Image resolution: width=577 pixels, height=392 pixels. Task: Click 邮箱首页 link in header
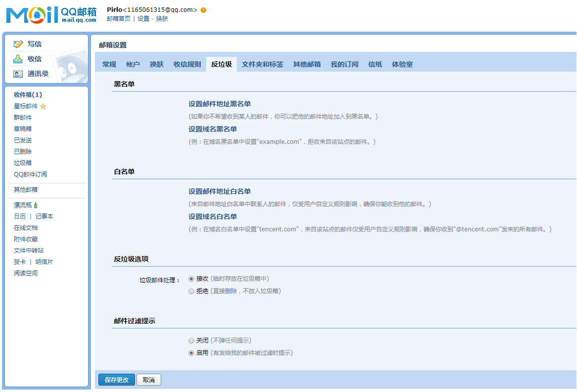[119, 19]
